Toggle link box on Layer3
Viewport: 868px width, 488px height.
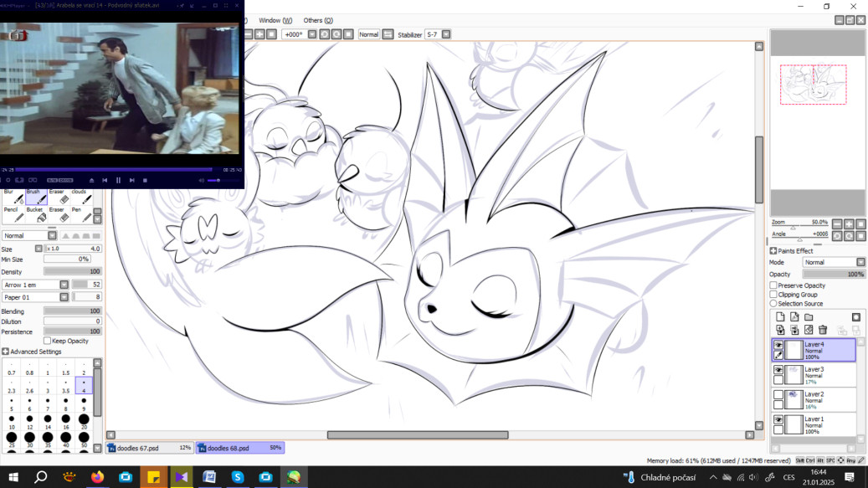point(778,380)
